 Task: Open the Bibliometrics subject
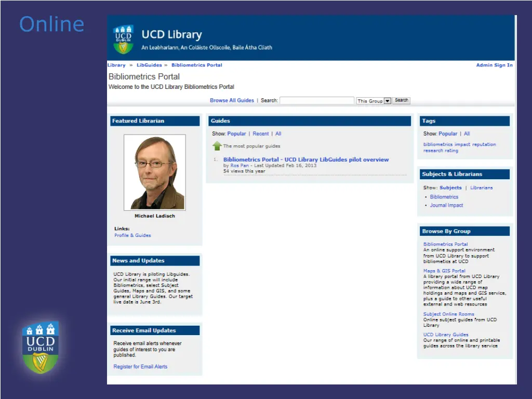(x=444, y=197)
